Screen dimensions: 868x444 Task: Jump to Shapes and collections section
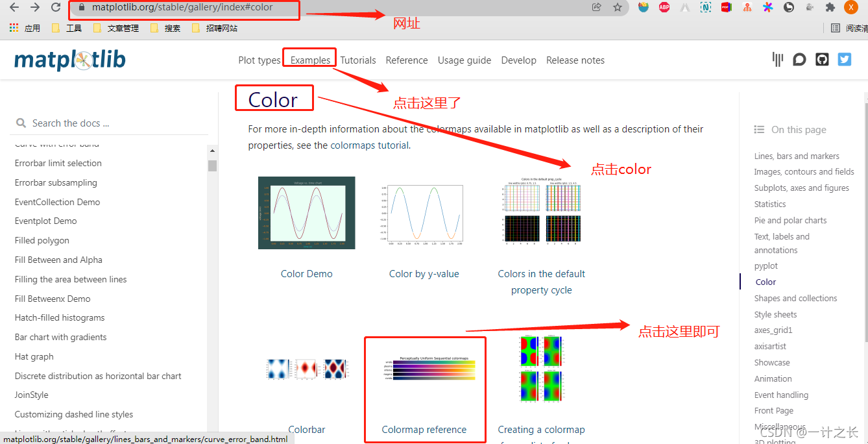tap(796, 298)
